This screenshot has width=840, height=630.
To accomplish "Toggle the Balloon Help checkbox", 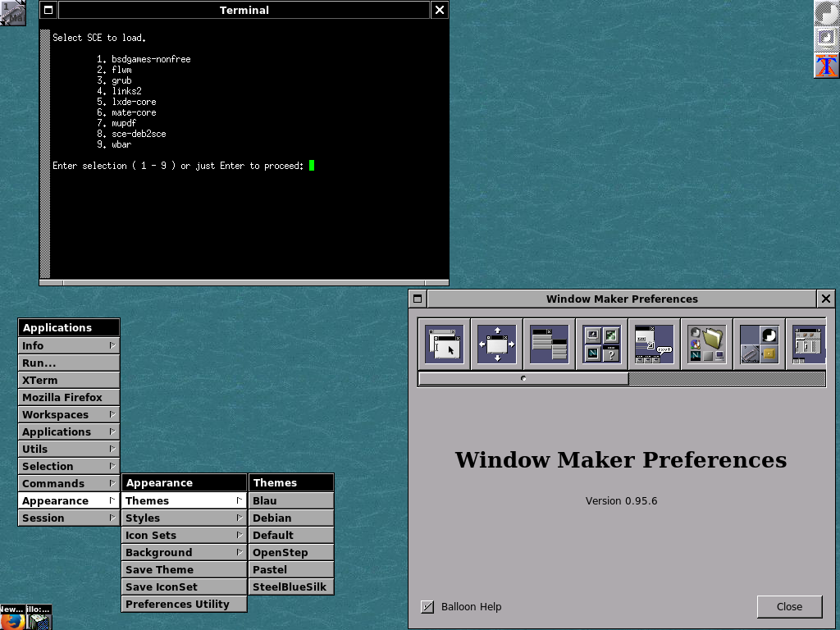I will click(x=427, y=607).
